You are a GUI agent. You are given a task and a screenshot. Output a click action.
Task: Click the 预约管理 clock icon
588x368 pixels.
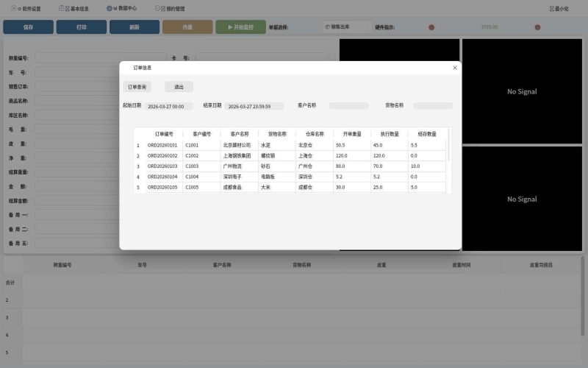[157, 9]
